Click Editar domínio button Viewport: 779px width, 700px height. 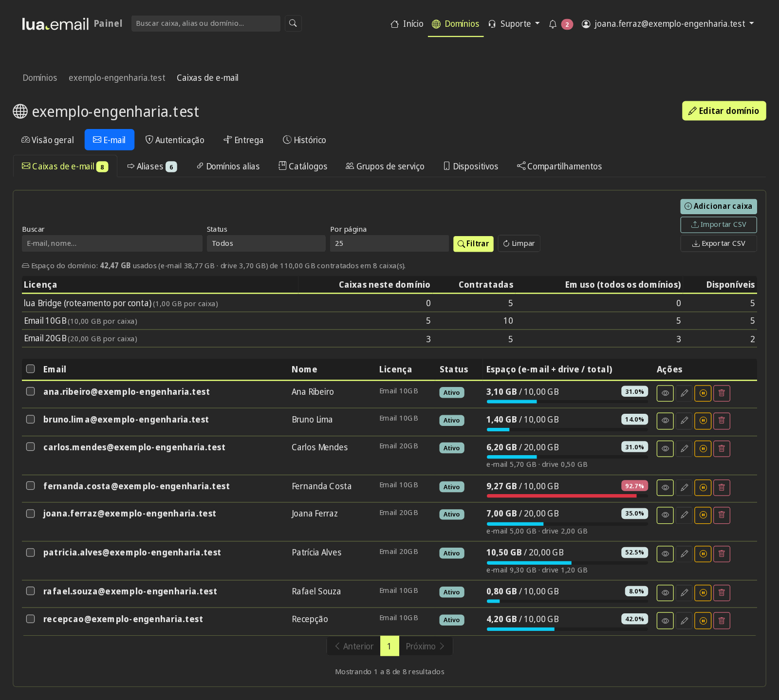(x=724, y=111)
